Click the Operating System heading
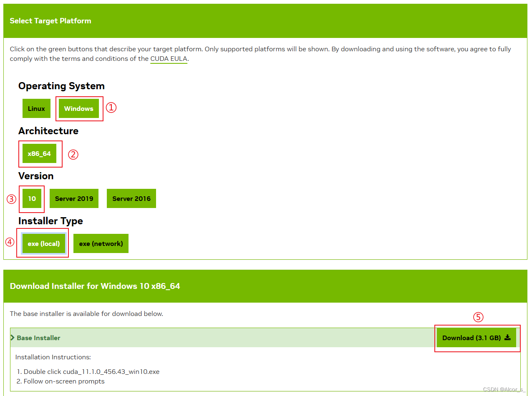 point(61,86)
